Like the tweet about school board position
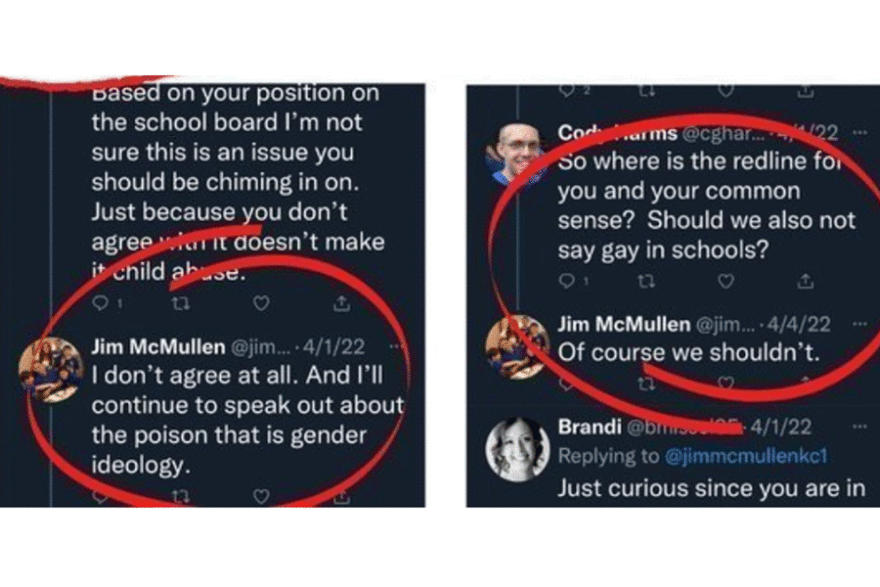This screenshot has width=880, height=587. 261,301
